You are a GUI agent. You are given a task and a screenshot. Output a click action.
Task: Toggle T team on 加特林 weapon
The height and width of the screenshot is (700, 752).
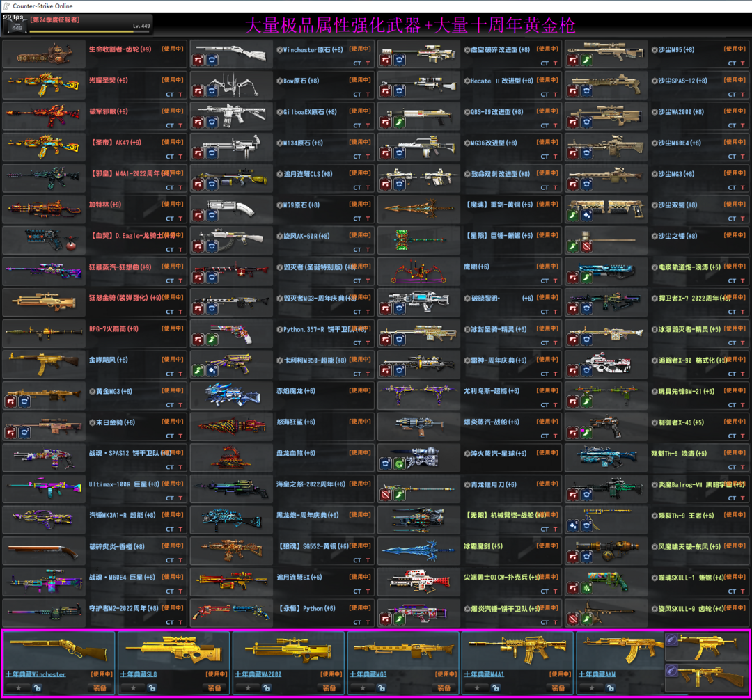(180, 218)
